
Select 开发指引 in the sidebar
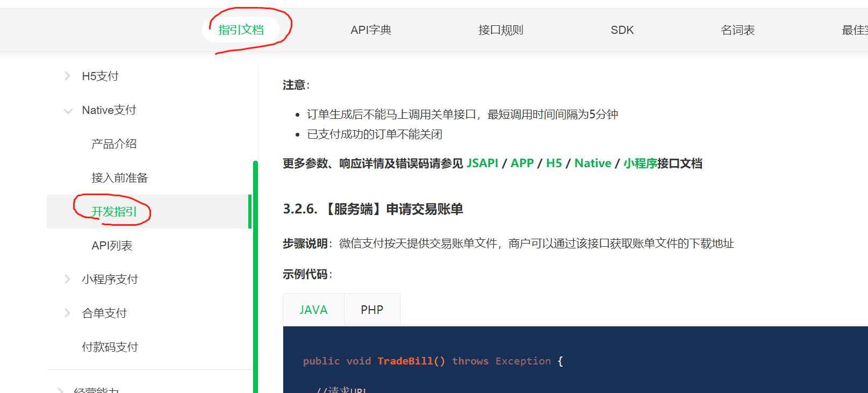tap(148, 211)
